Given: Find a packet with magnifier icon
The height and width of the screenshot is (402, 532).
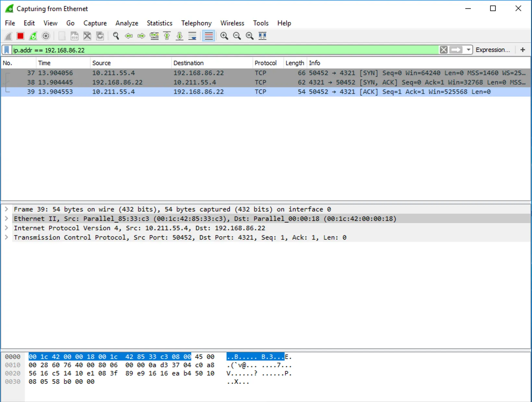Looking at the screenshot, I should (116, 36).
